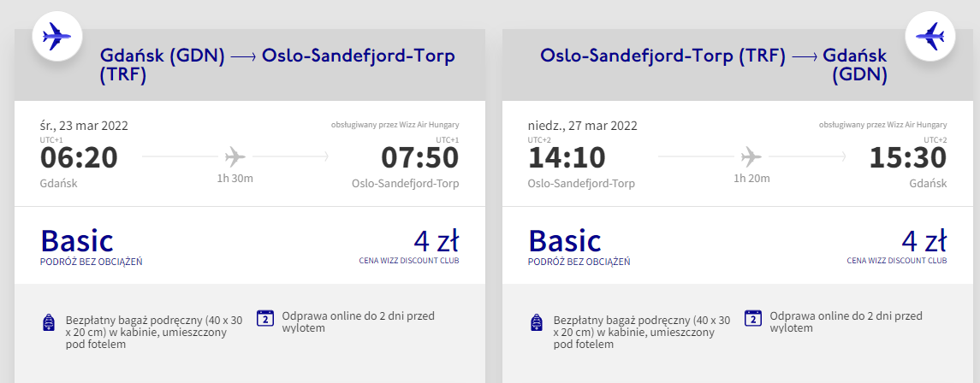
Task: Click the backpack icon in the Oslo departure card
Action: tap(537, 322)
